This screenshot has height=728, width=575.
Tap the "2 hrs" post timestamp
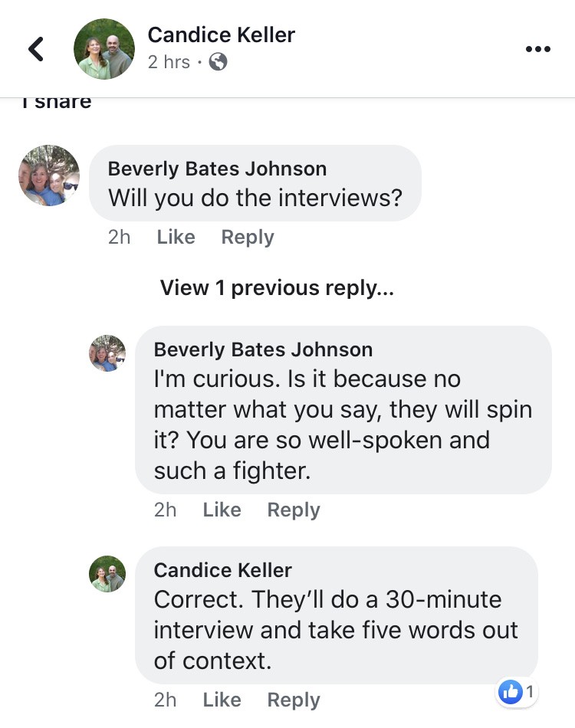(x=169, y=62)
